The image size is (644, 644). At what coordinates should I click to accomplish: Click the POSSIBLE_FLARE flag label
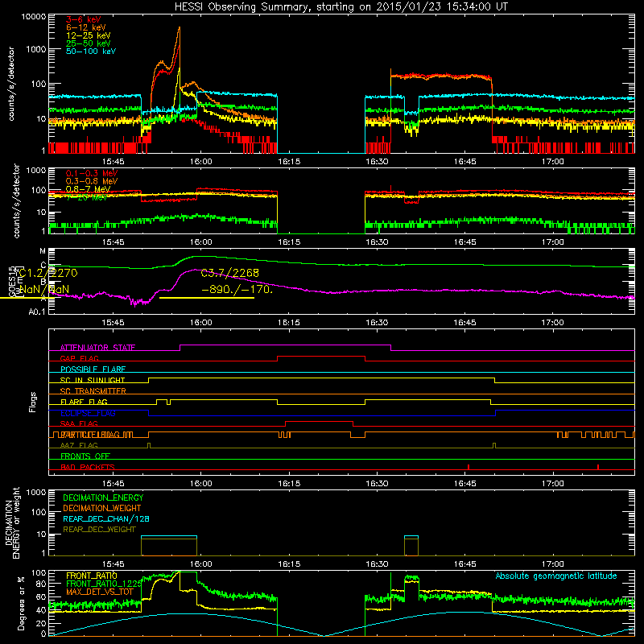coord(93,369)
